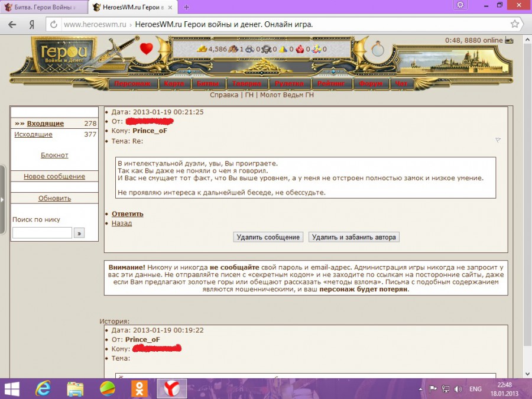The image size is (532, 399).
Task: Bookmark the page with the star icon
Action: pos(515,24)
